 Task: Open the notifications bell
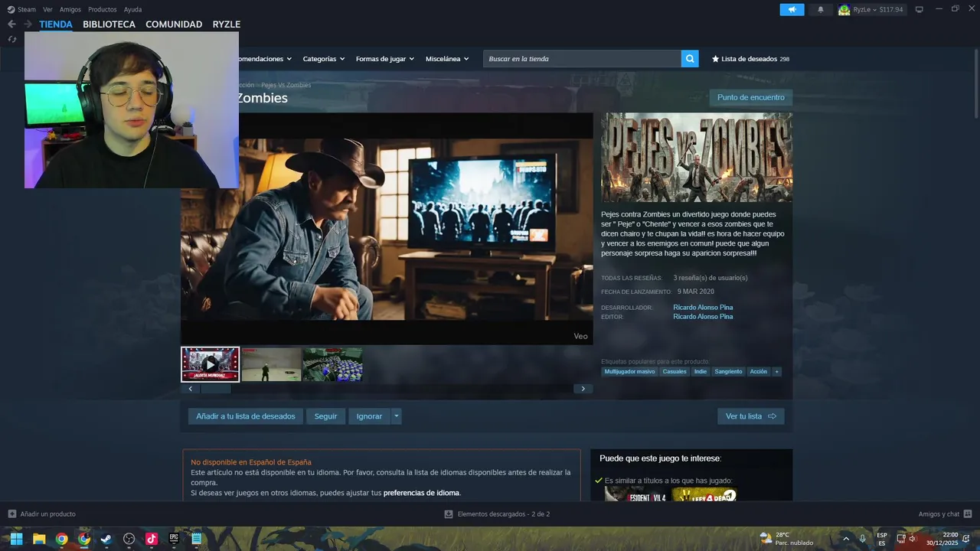[x=821, y=9]
